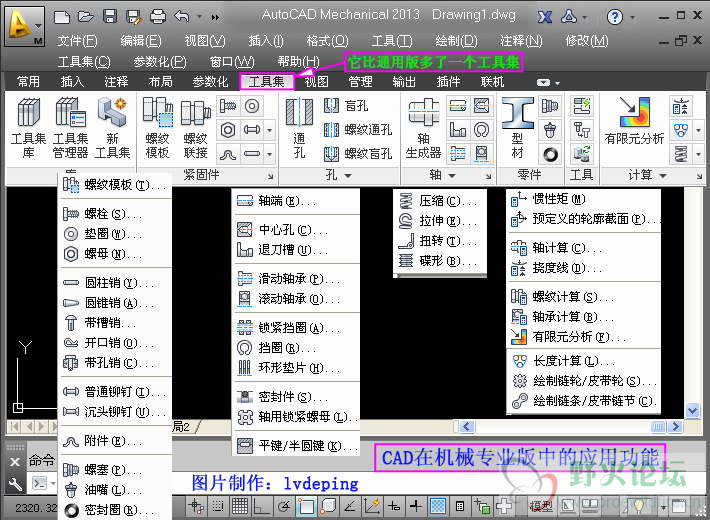Viewport: 710px width, 520px height.
Task: Click the Save icon in quick access toolbar
Action: click(110, 17)
